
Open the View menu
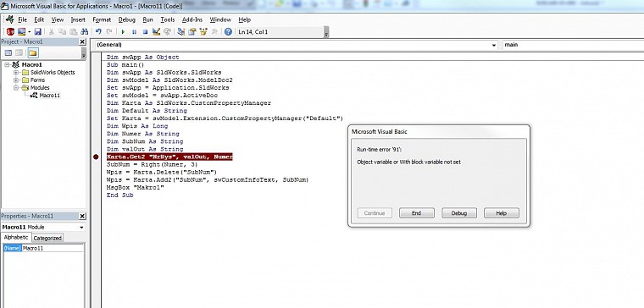[x=58, y=19]
